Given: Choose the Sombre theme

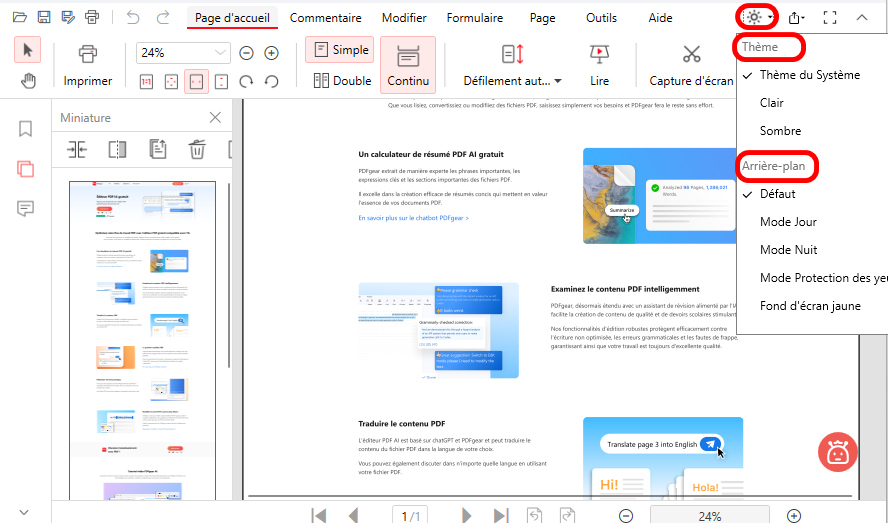Looking at the screenshot, I should tap(780, 131).
